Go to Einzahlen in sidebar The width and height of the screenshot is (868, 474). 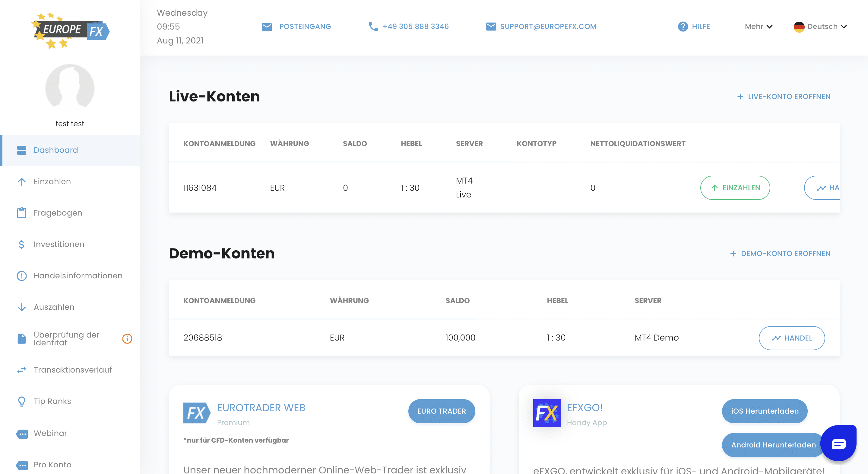tap(70, 181)
